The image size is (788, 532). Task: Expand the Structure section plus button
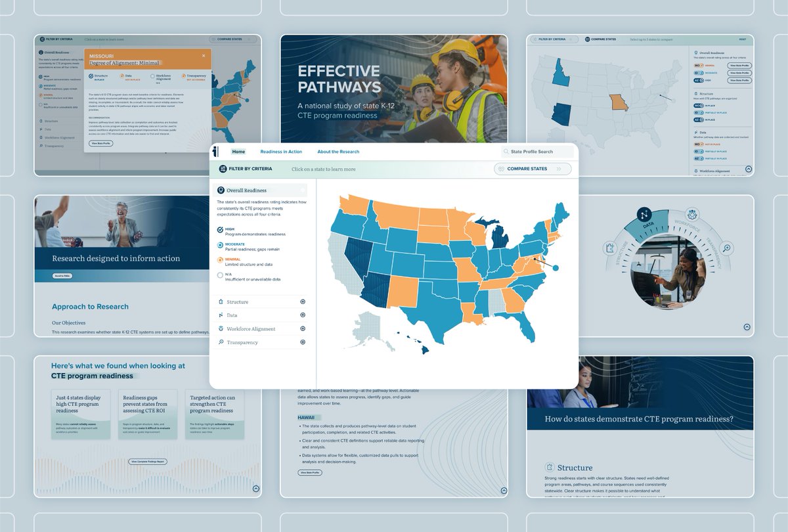(303, 302)
